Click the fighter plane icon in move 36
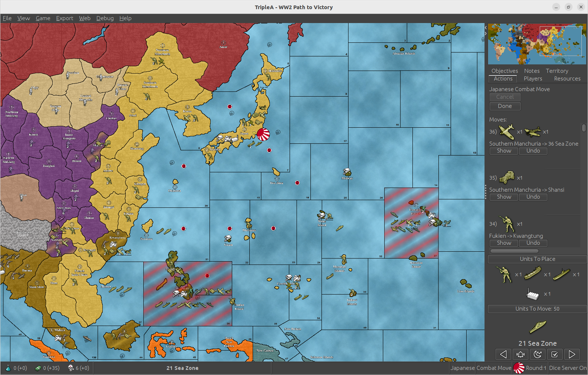Image resolution: width=588 pixels, height=375 pixels. coord(506,132)
